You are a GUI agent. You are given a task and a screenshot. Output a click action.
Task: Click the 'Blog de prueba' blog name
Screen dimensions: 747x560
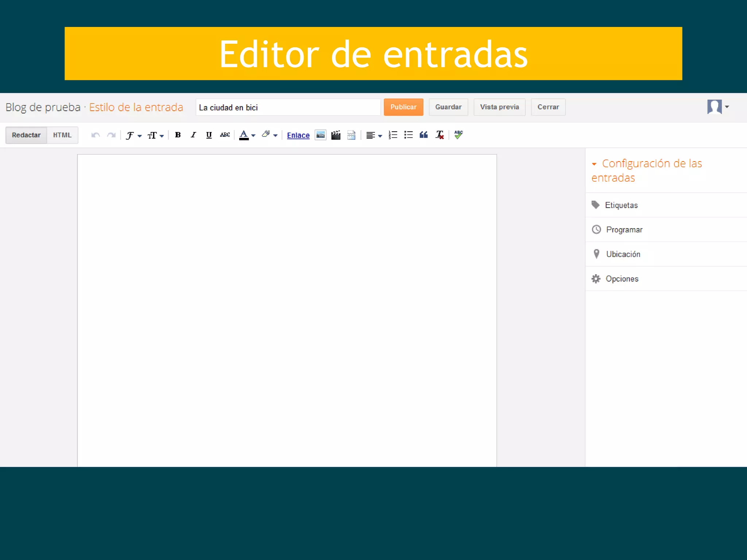(43, 107)
